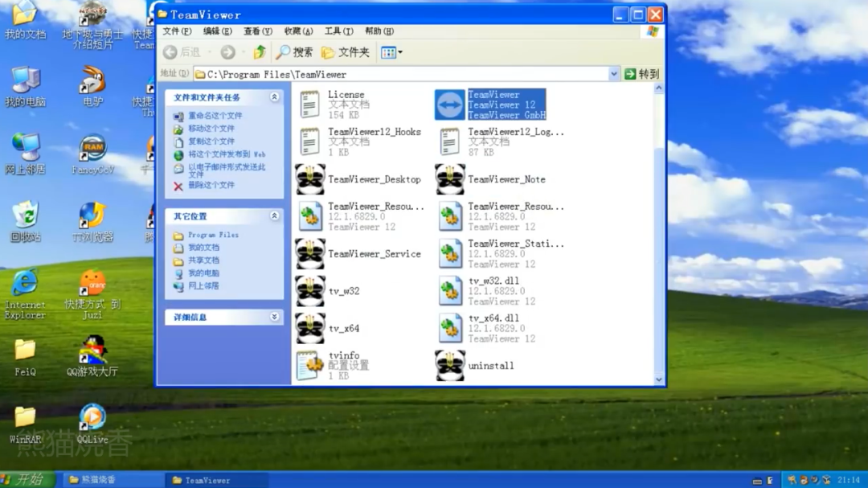Image resolution: width=868 pixels, height=488 pixels.
Task: Collapse the File and Folder Tasks panel
Action: click(274, 97)
